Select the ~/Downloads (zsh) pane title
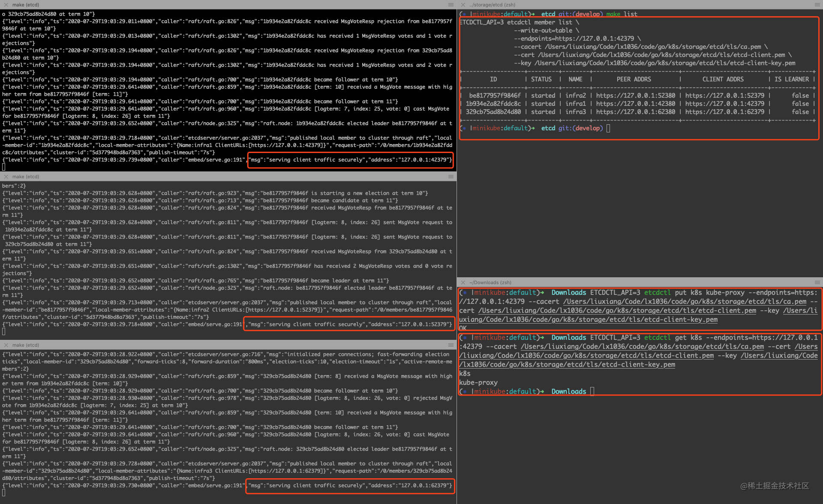This screenshot has width=823, height=504. [x=490, y=282]
